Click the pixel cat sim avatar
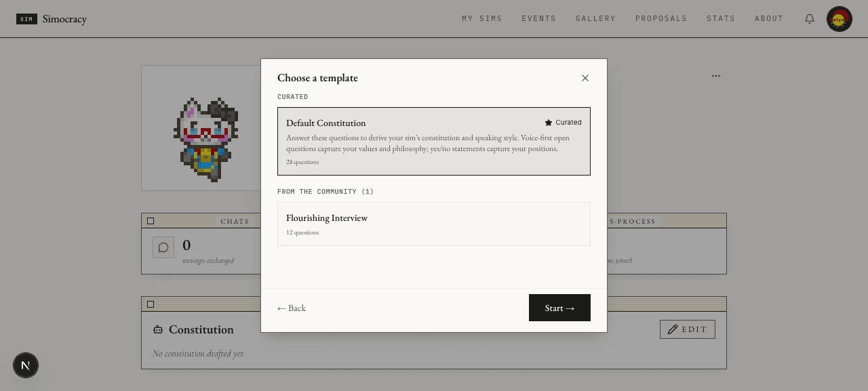Screen dimensions: 868x391 [206, 139]
